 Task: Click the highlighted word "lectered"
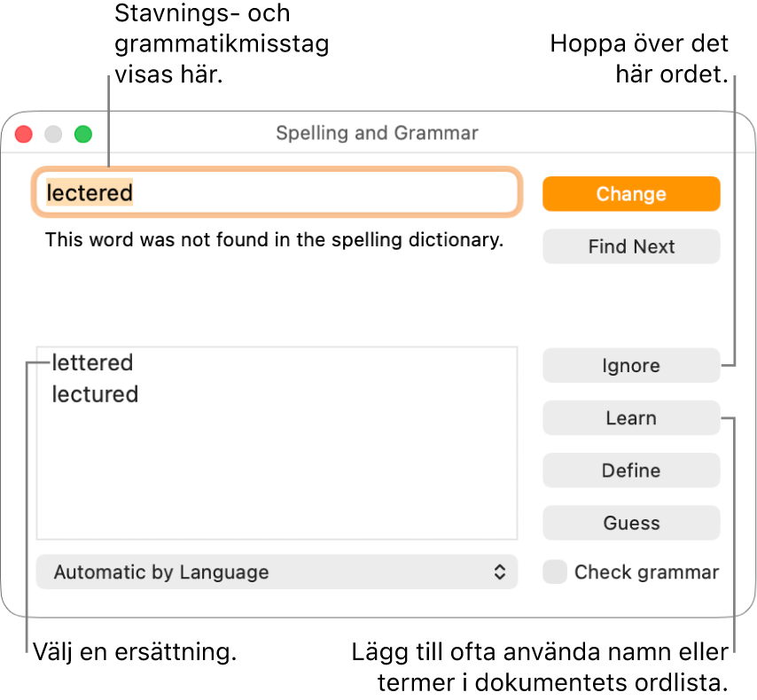[x=89, y=192]
